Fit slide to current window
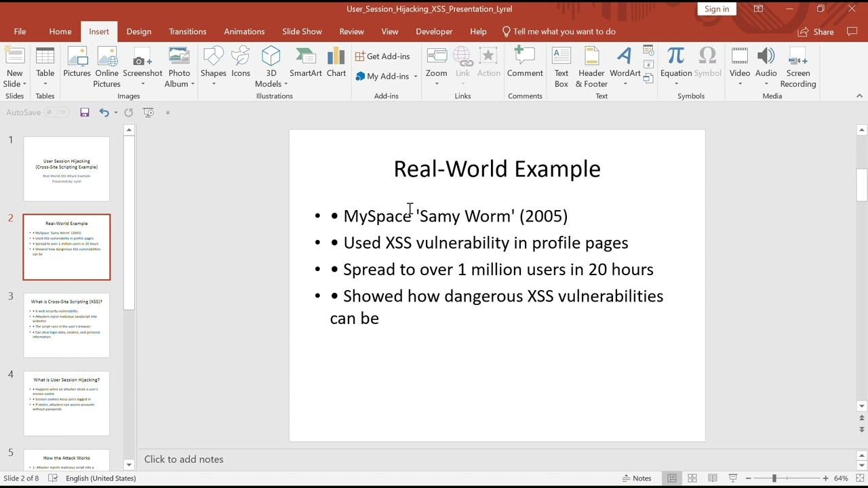868x488 pixels. click(860, 479)
